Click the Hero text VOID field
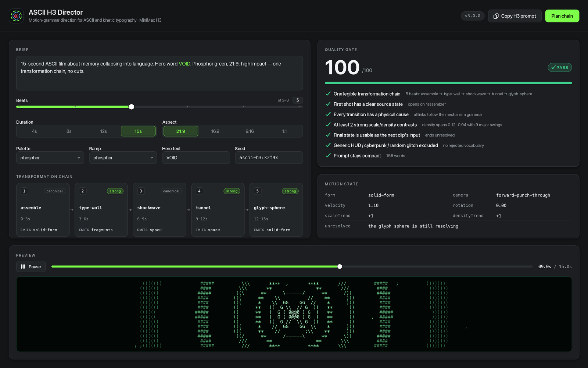The image size is (588, 368). click(x=196, y=158)
